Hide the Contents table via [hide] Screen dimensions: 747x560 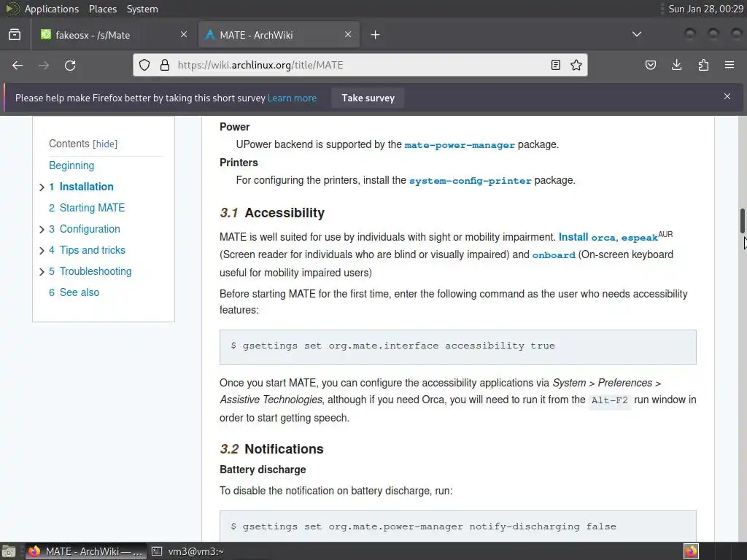coord(105,144)
